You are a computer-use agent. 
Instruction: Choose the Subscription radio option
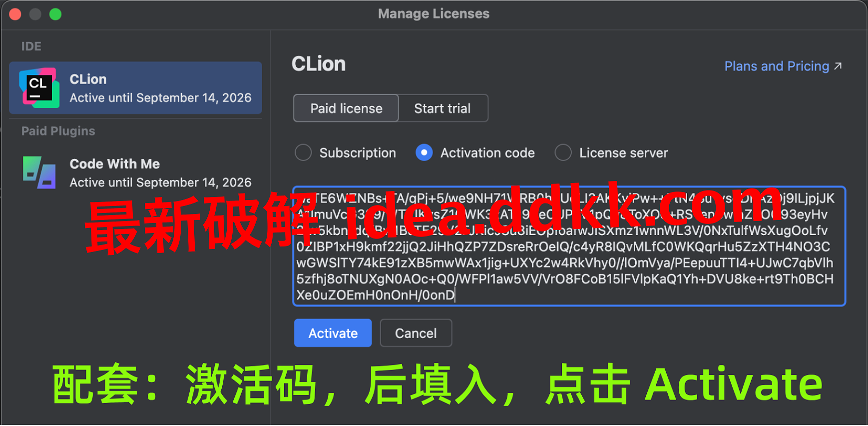pyautogui.click(x=303, y=152)
